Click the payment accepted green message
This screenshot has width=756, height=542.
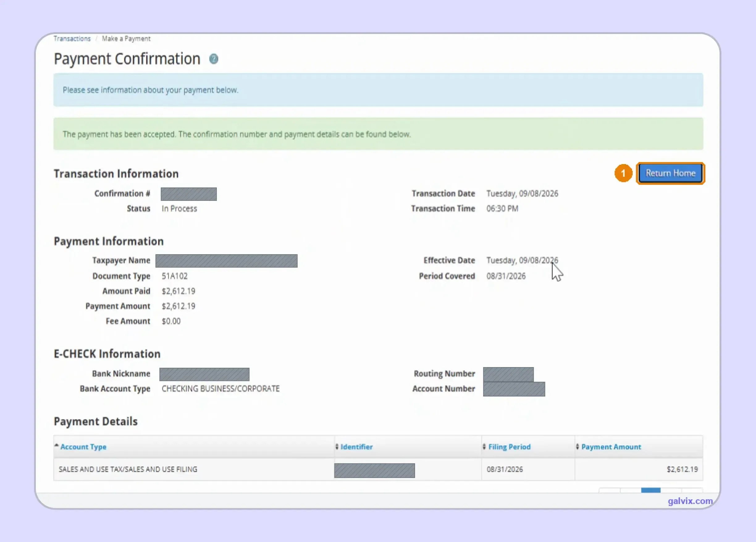pos(378,134)
